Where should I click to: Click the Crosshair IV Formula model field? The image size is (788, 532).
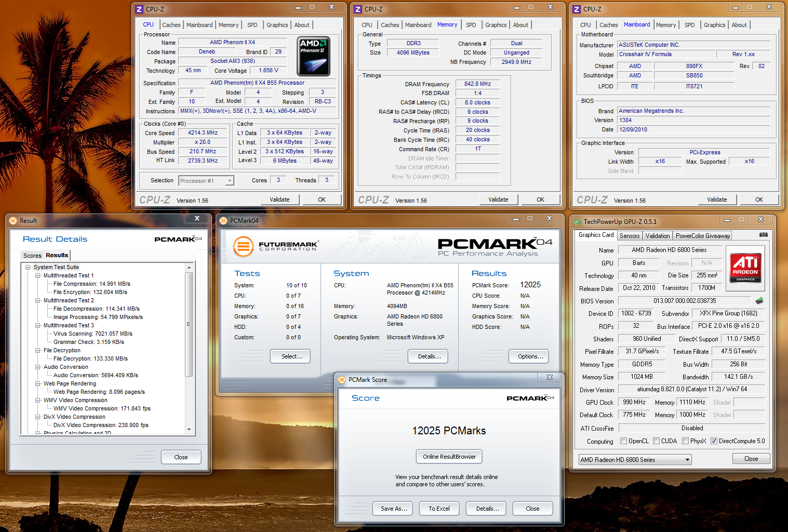click(665, 54)
